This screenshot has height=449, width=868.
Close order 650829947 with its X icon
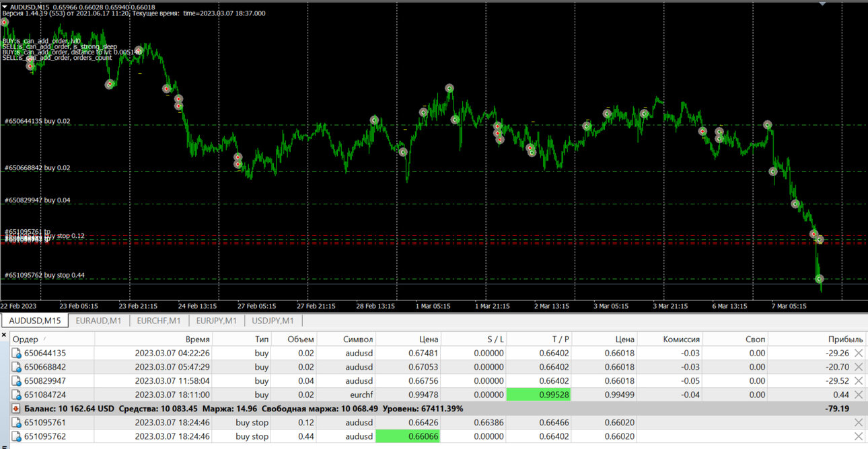(859, 381)
